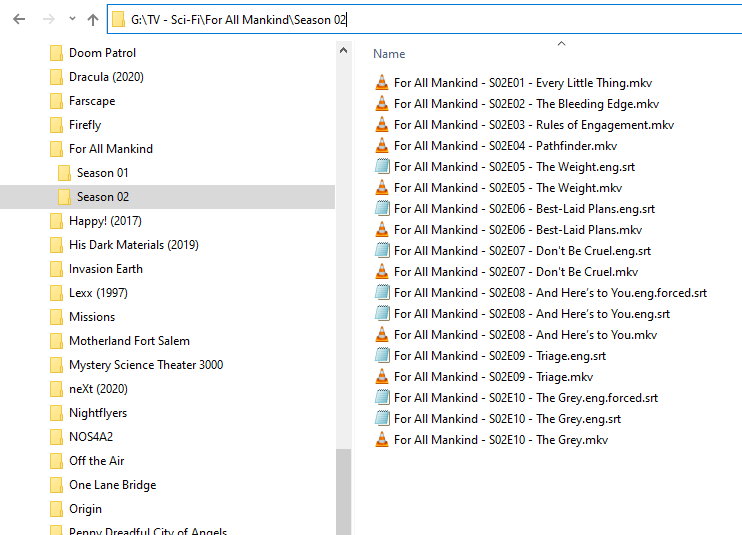The image size is (742, 535).
Task: Go up one folder level arrow
Action: (x=93, y=19)
